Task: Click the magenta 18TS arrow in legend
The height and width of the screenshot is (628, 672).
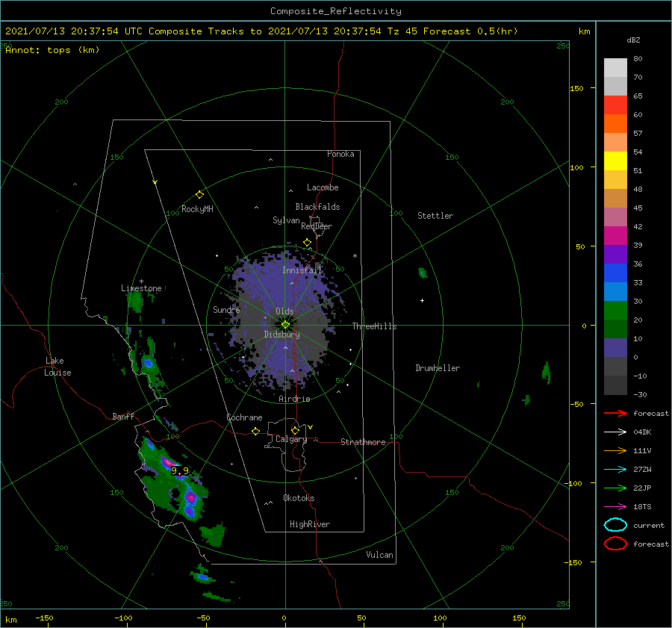Action: coord(615,507)
